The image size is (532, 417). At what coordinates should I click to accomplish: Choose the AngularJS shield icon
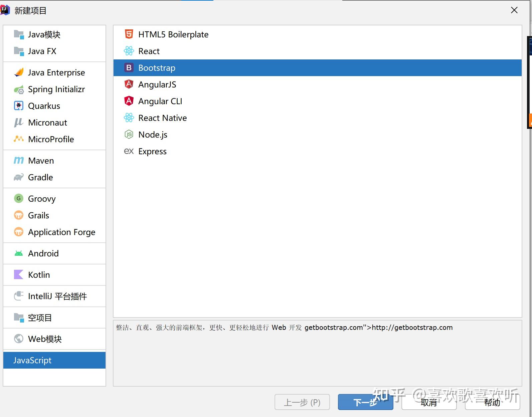pyautogui.click(x=129, y=84)
